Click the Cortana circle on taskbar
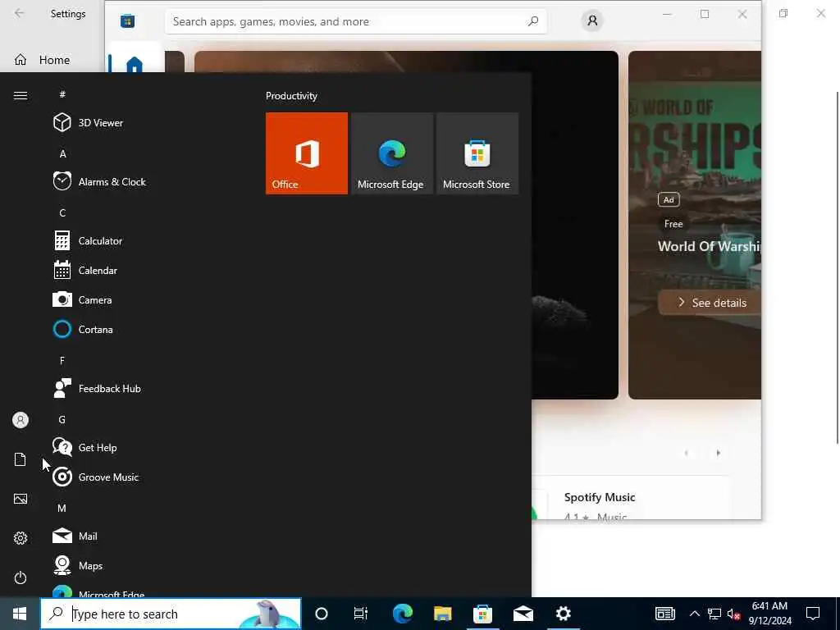Image resolution: width=840 pixels, height=630 pixels. coord(322,614)
